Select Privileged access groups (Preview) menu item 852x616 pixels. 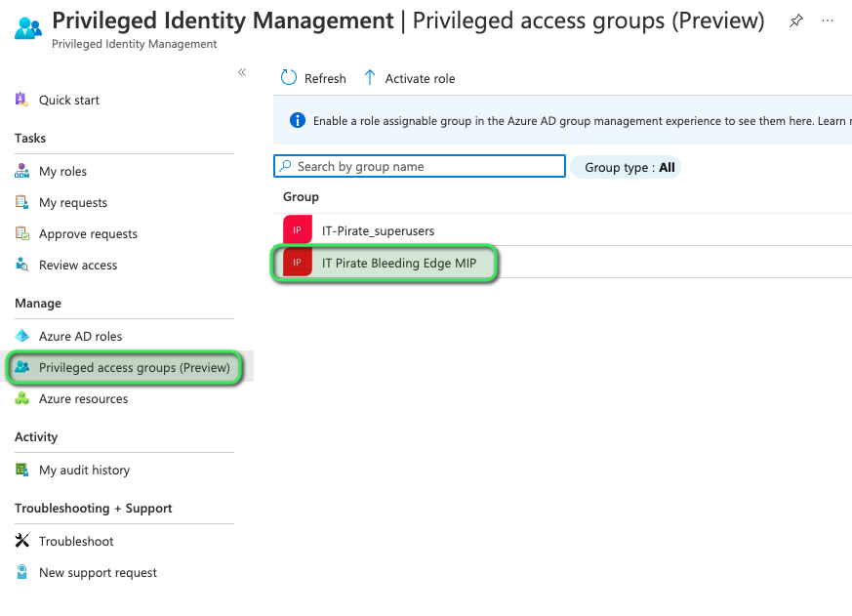[x=135, y=368]
